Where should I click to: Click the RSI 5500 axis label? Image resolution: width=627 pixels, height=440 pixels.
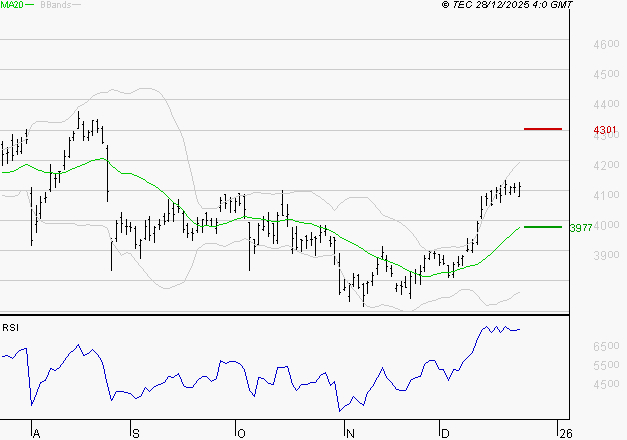pyautogui.click(x=606, y=365)
